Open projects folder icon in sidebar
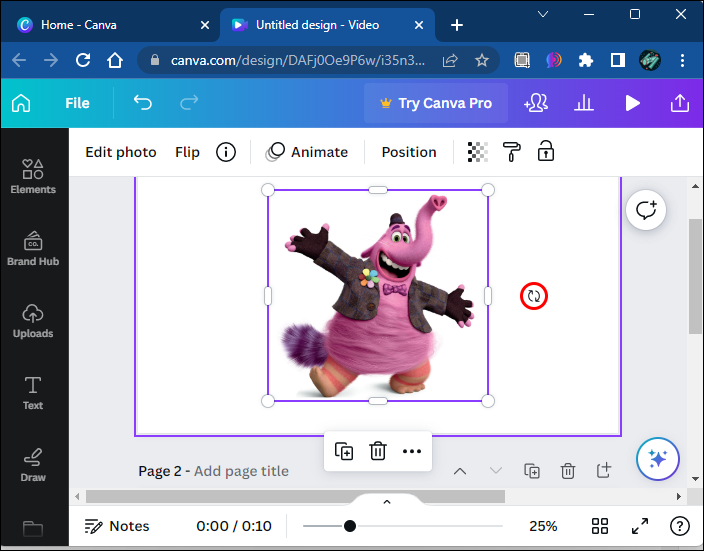Screen dimensions: 704x551 pos(33,529)
